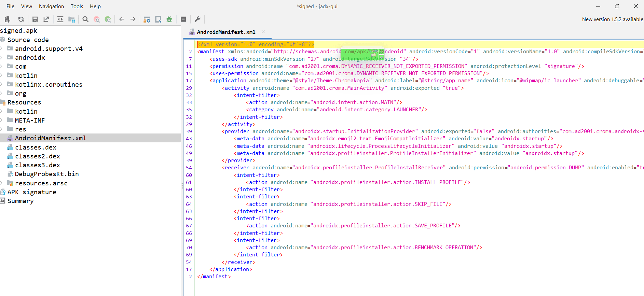Toggle deobfuscation lock-gear icon

pyautogui.click(x=147, y=19)
